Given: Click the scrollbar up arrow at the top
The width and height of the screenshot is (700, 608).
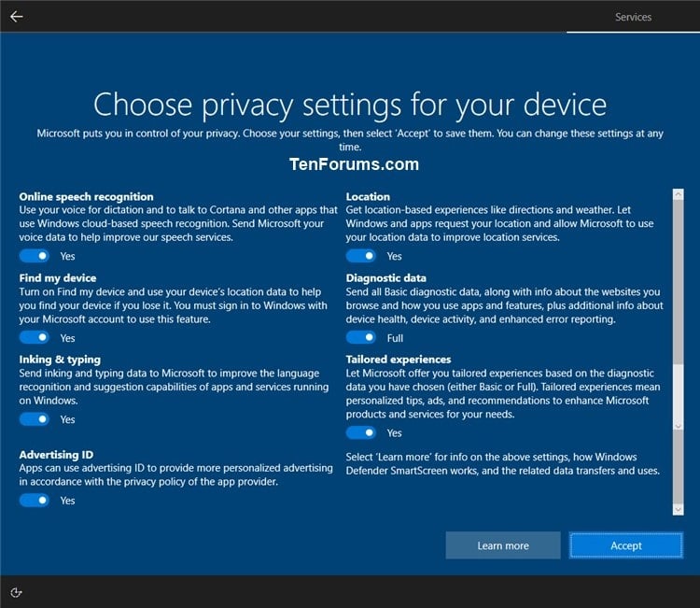Looking at the screenshot, I should (679, 194).
